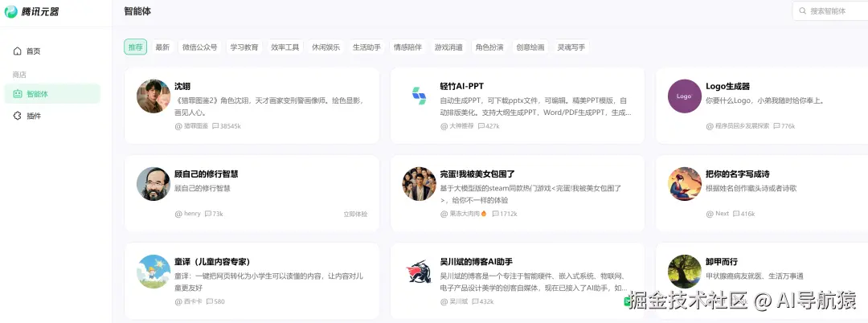Open the 把你的名字写成诗 title
Screen dimensions: 868x323
pos(738,174)
